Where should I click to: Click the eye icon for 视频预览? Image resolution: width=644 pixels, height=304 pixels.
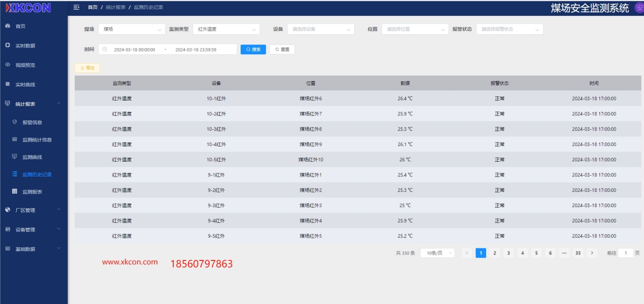[x=7, y=65]
